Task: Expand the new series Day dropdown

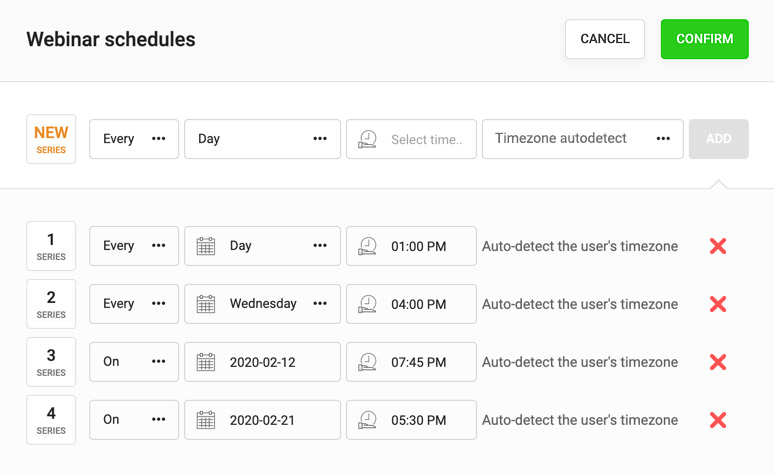Action: pos(262,139)
